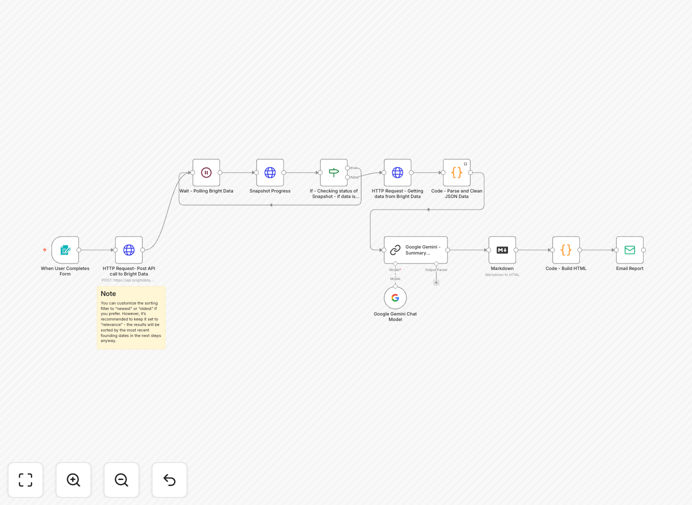
Task: Open the When User Completes Form trigger node
Action: tap(65, 250)
